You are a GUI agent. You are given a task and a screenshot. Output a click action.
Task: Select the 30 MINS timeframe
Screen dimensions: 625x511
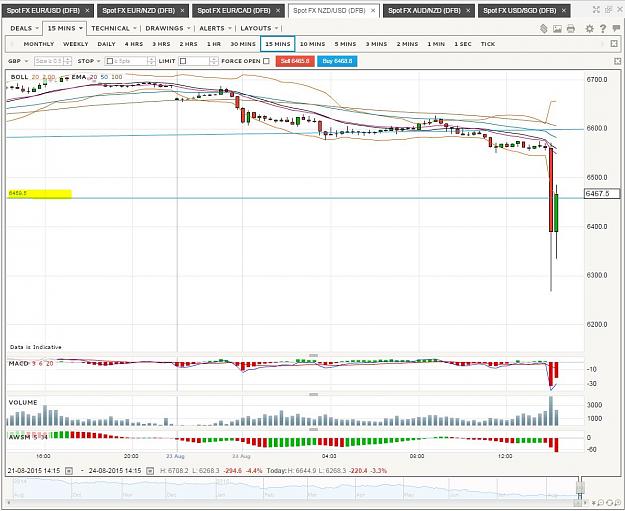coord(243,44)
